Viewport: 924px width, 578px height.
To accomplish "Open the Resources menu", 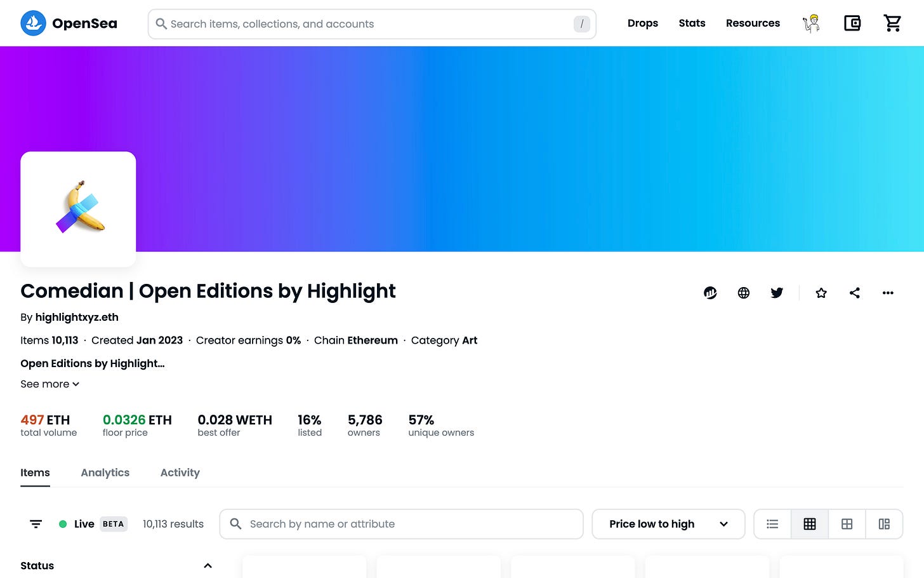I will pyautogui.click(x=753, y=24).
